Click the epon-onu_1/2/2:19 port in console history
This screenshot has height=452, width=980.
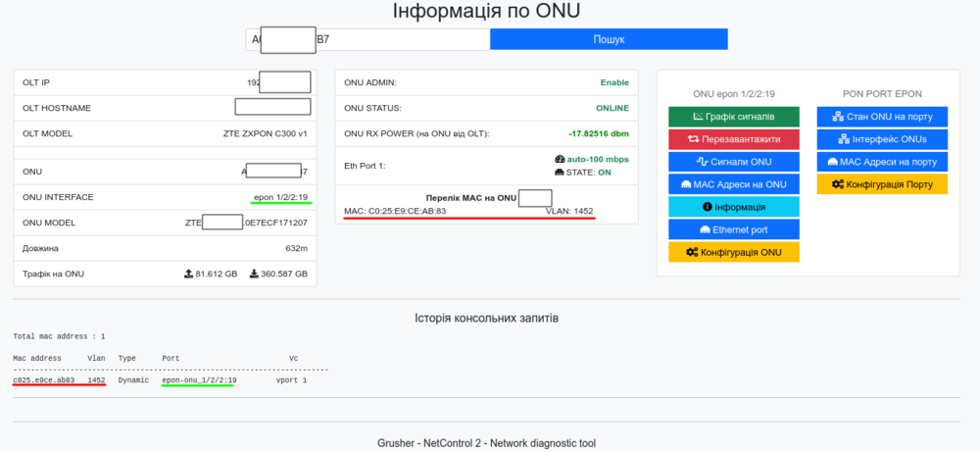[199, 379]
